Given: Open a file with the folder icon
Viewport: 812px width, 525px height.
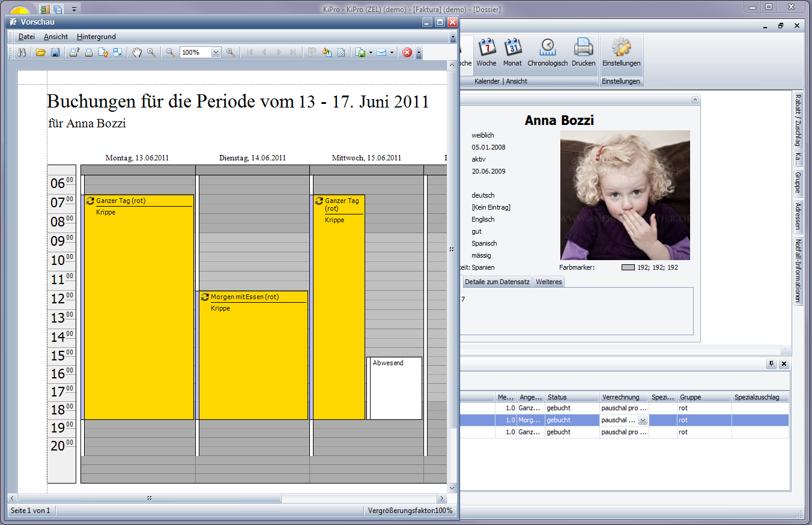Looking at the screenshot, I should click(40, 53).
